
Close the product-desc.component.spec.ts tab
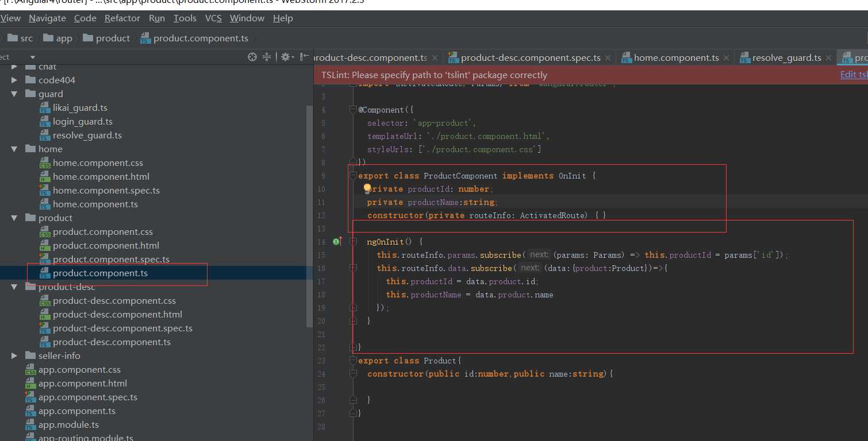click(608, 58)
